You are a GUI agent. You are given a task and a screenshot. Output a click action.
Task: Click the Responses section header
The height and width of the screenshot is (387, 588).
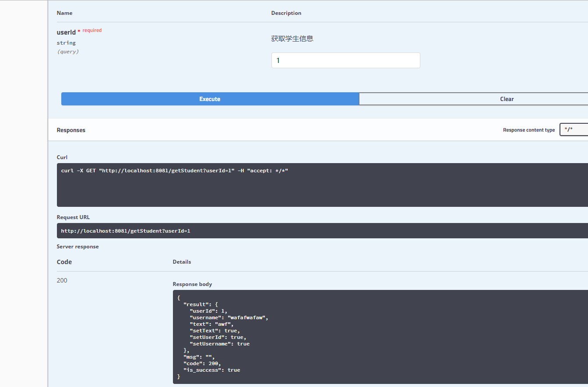(x=71, y=130)
